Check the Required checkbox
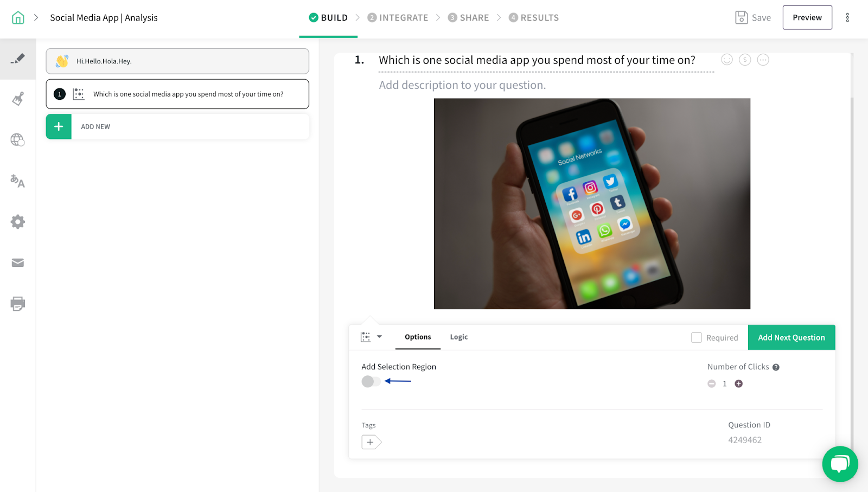Screen dimensions: 868x492 pos(697,337)
